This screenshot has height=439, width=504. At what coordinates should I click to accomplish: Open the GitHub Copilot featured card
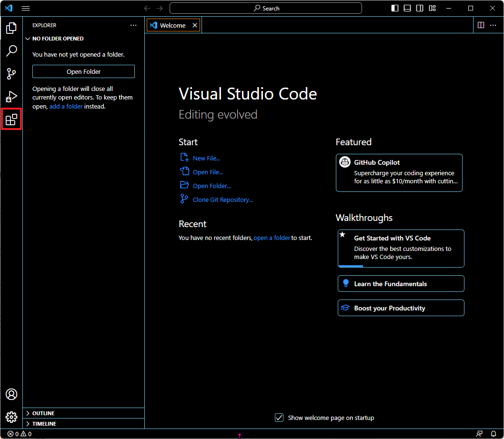pos(399,173)
